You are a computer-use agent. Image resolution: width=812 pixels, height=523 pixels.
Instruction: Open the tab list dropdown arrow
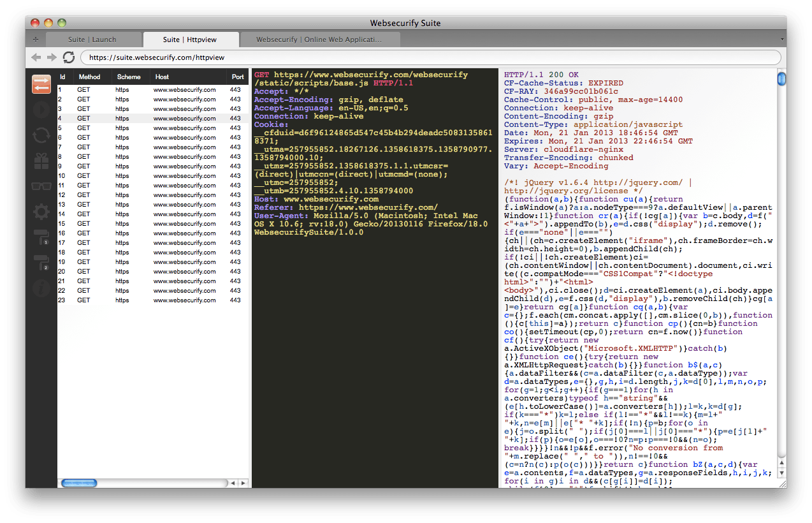(x=782, y=40)
